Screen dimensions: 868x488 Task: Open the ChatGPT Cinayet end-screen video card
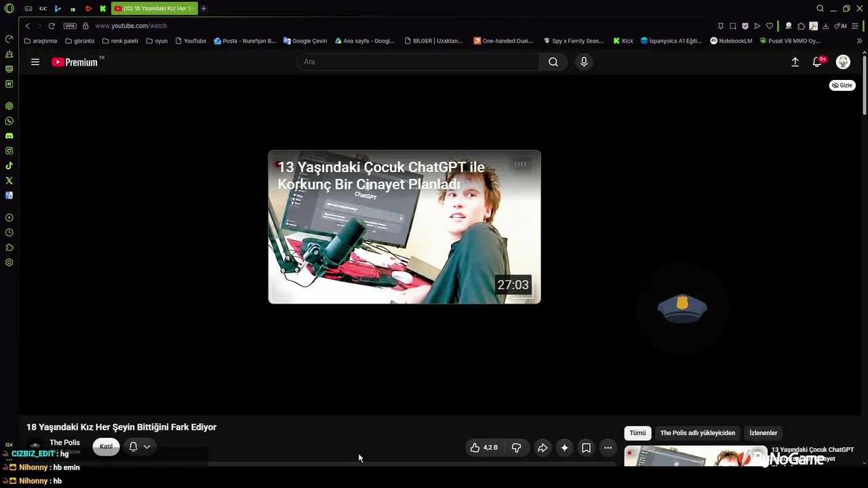tap(404, 227)
